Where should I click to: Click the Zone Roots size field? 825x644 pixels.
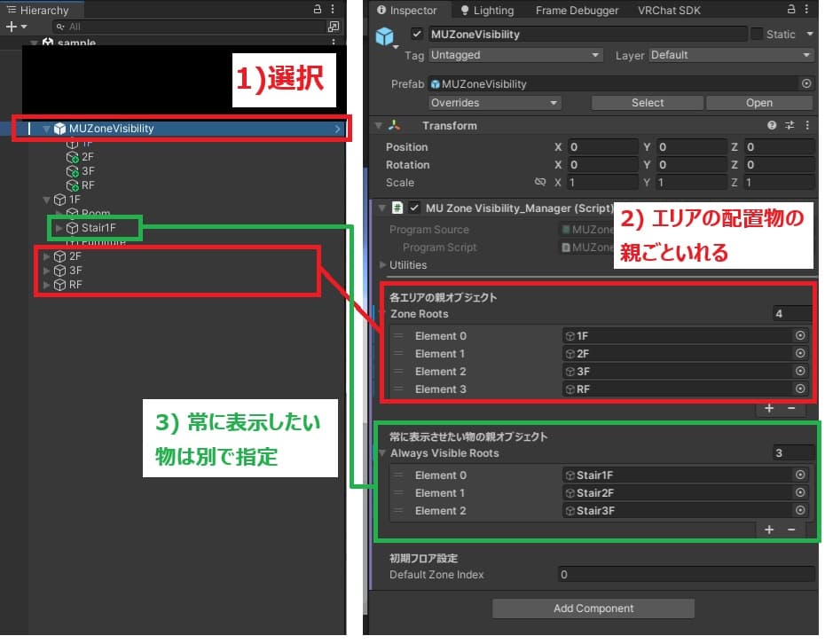tap(792, 314)
